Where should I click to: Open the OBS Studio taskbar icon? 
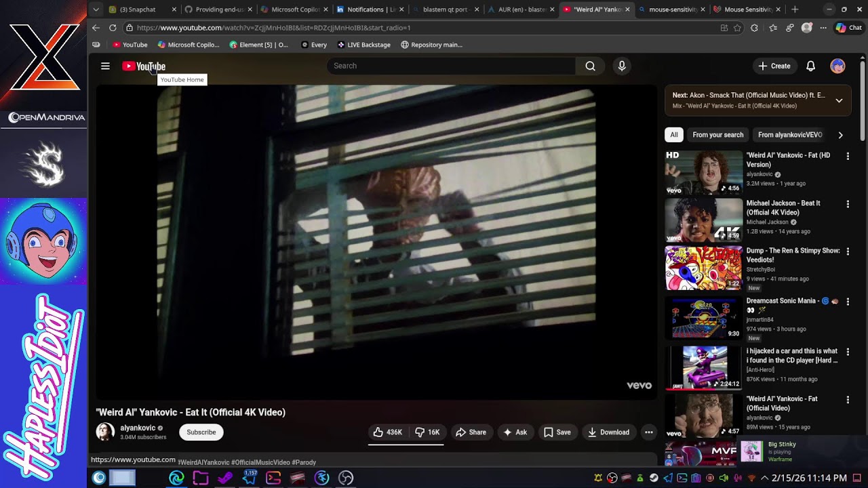pos(346,478)
